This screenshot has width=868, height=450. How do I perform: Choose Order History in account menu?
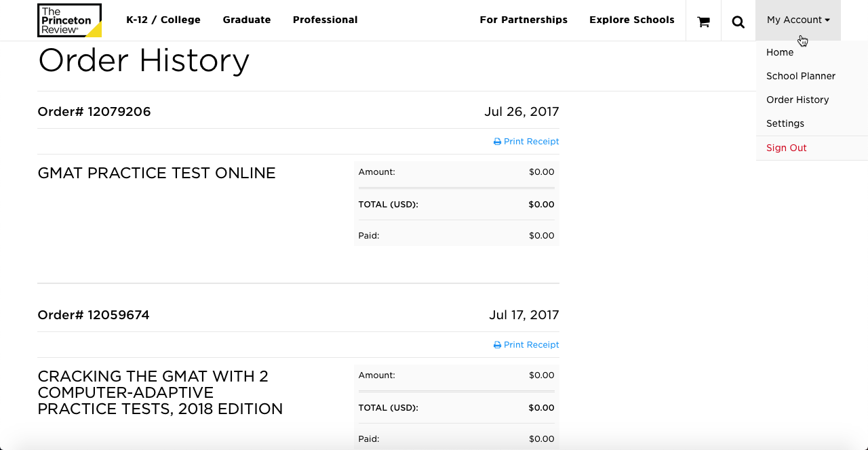click(797, 100)
